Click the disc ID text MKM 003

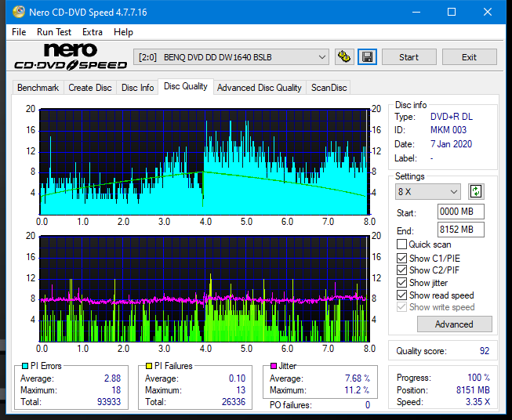click(448, 130)
